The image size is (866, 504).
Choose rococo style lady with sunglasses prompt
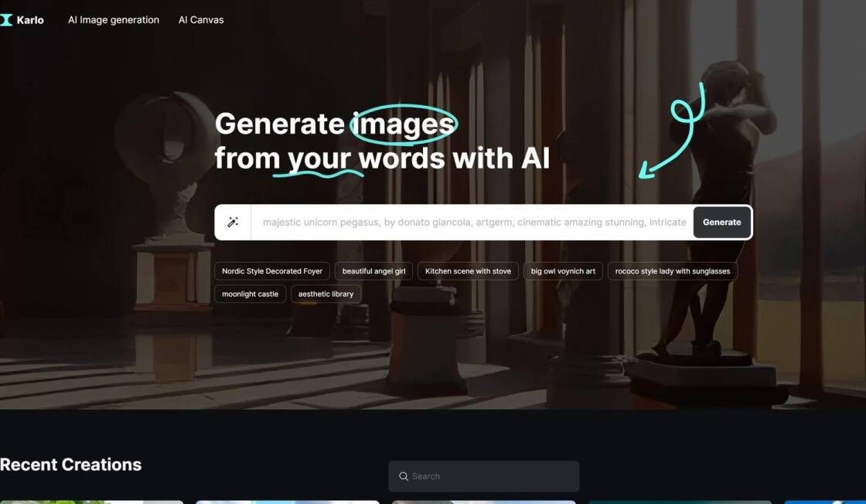[673, 271]
